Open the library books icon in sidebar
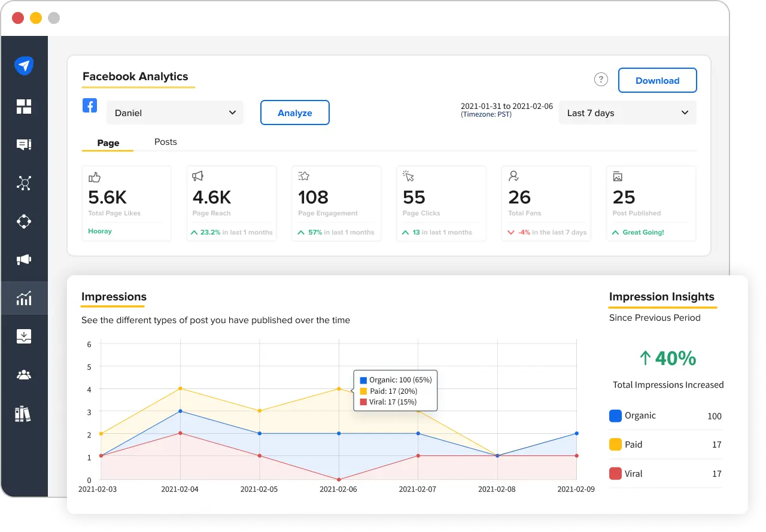Image resolution: width=766 pixels, height=532 pixels. pyautogui.click(x=23, y=414)
